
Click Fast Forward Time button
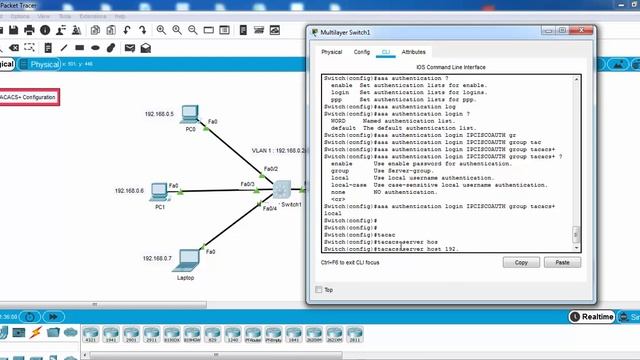[x=53, y=317]
